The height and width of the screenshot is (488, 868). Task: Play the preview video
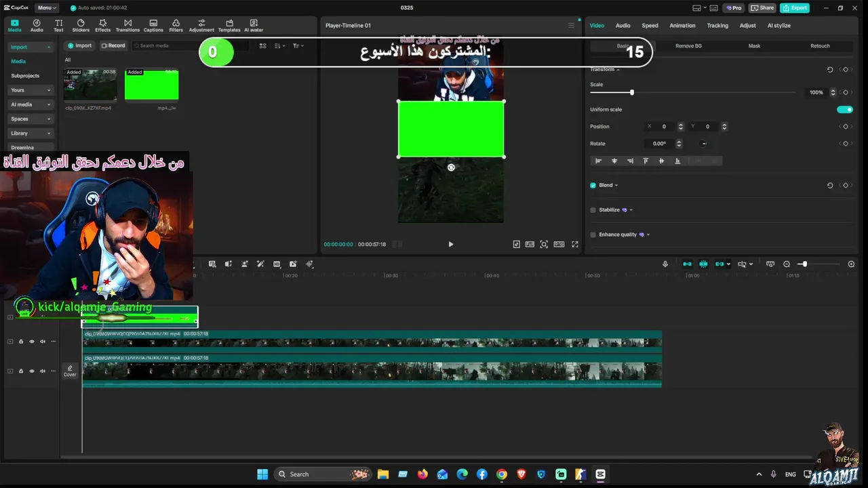pyautogui.click(x=451, y=244)
